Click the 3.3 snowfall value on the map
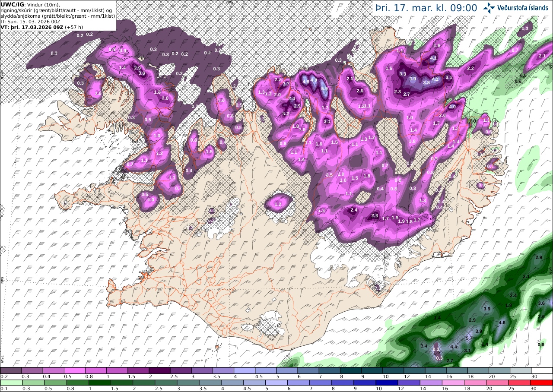The image size is (553, 392). [403, 74]
